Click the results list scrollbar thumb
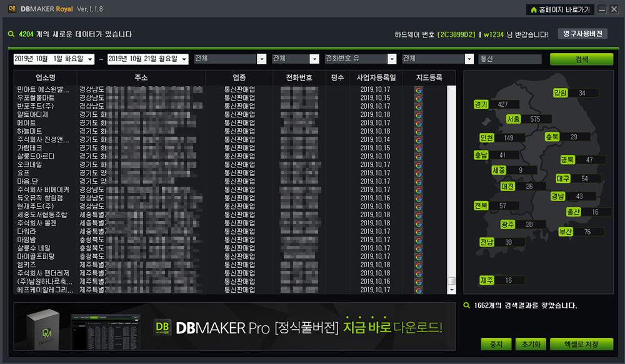 (x=452, y=281)
